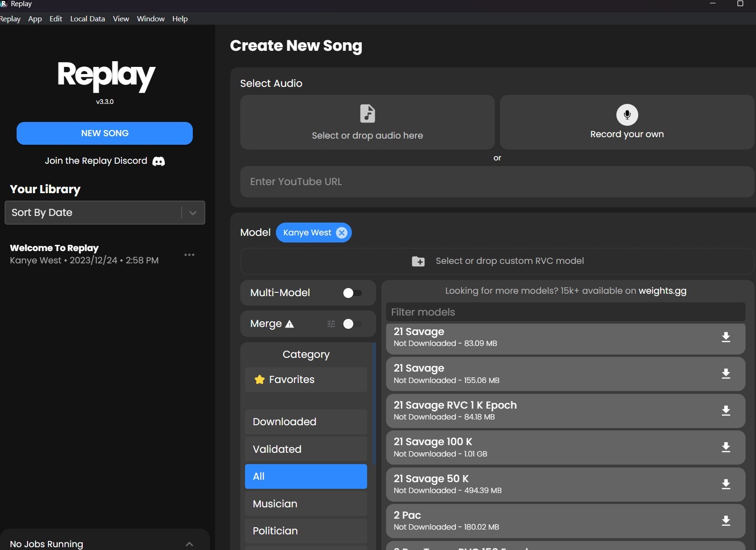Remove the Kanye West model via X icon
This screenshot has width=756, height=550.
(341, 233)
